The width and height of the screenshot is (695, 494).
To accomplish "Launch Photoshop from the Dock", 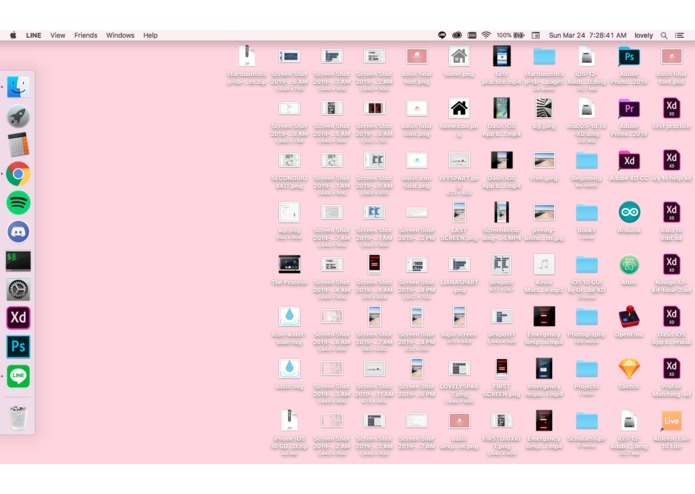I will pos(18,346).
